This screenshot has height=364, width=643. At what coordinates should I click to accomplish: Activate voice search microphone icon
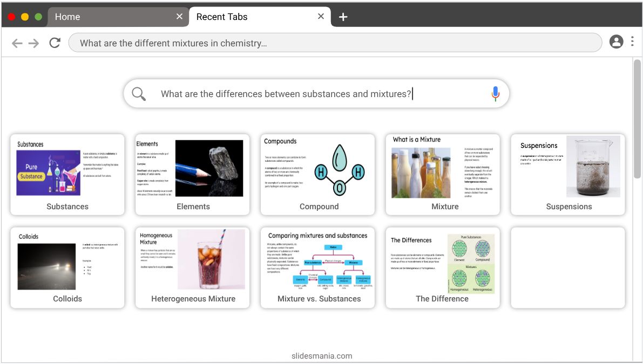(496, 94)
